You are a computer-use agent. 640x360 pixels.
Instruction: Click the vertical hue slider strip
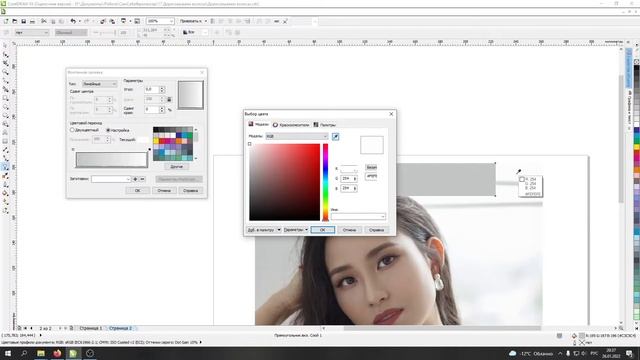click(x=325, y=182)
